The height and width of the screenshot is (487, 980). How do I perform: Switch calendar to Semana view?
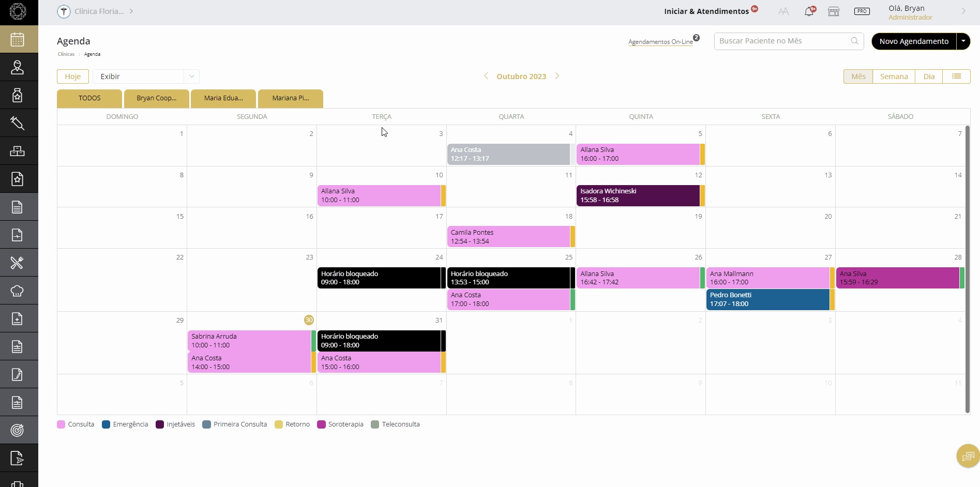pyautogui.click(x=894, y=77)
